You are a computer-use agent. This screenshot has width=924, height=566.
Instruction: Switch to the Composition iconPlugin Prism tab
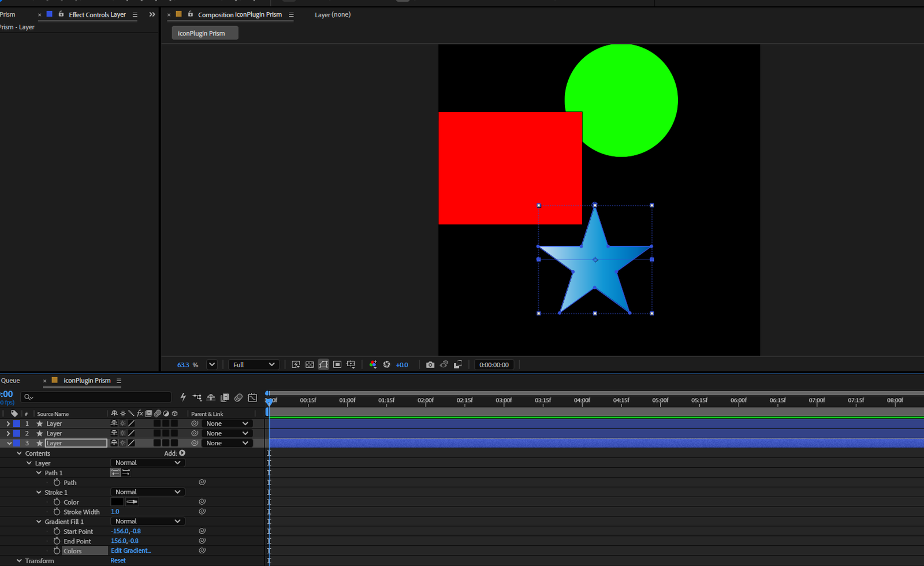pos(240,14)
